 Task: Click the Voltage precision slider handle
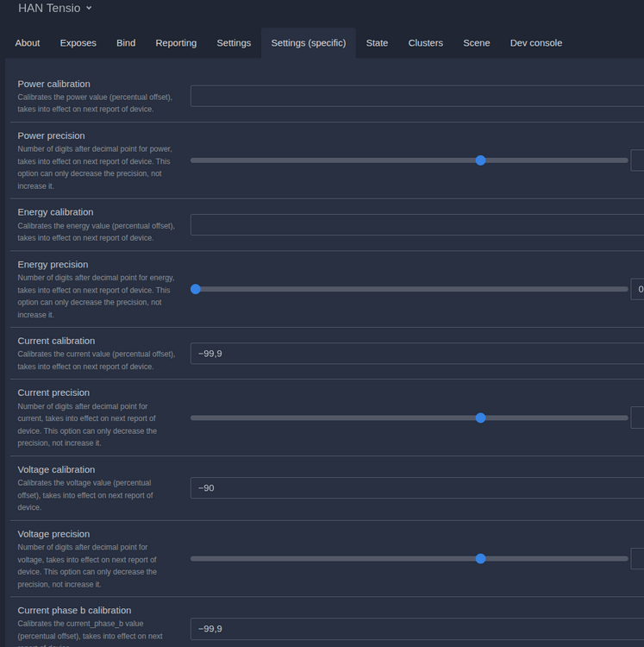coord(481,559)
